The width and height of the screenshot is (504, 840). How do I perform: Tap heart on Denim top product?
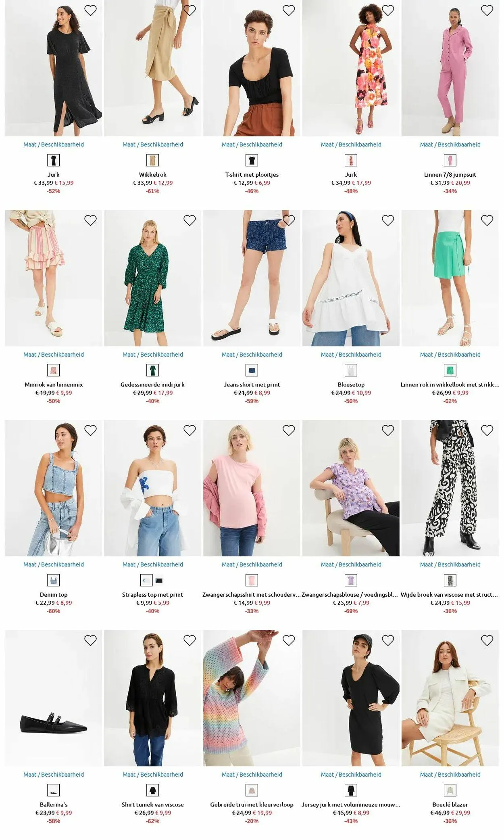tap(90, 430)
